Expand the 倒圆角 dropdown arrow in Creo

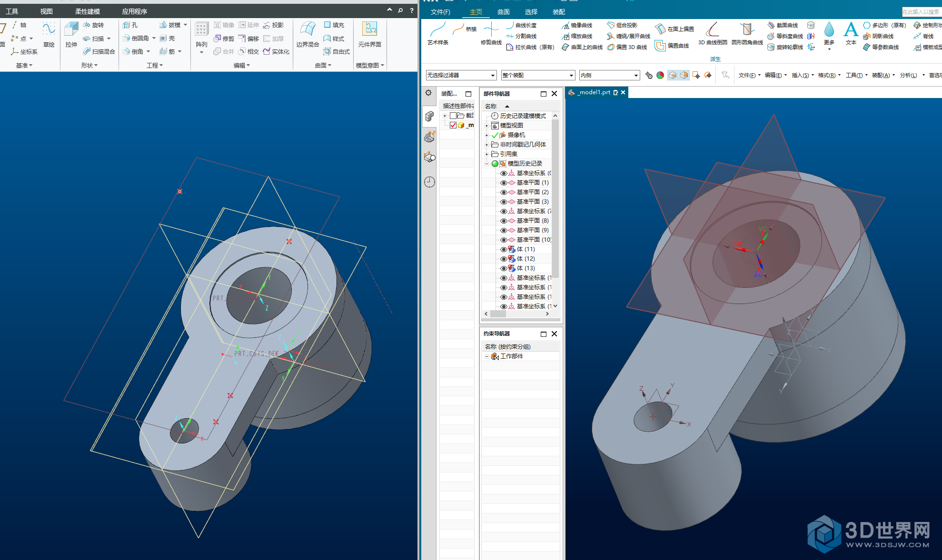pos(154,38)
